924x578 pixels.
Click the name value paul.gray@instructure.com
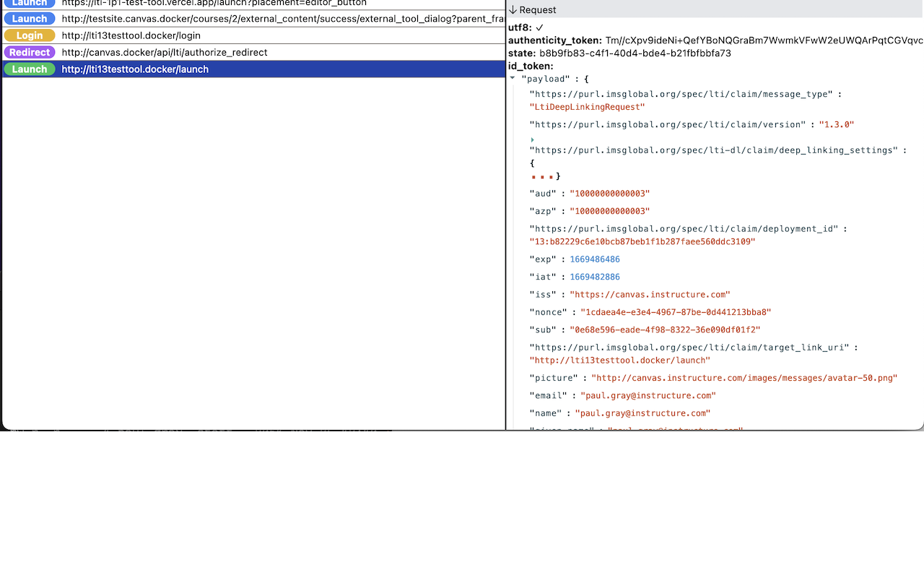(x=642, y=413)
